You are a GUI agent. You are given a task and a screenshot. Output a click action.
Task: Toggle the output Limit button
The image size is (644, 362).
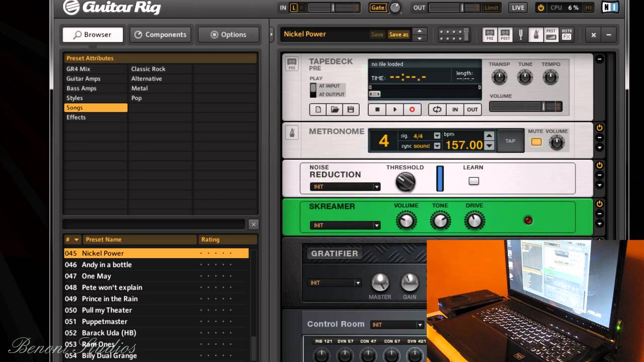pyautogui.click(x=492, y=8)
